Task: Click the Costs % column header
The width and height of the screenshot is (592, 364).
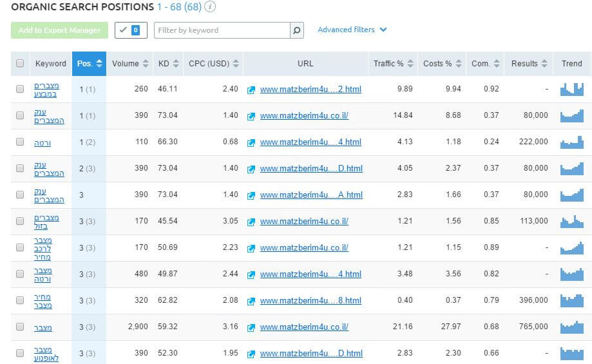Action: tap(442, 63)
